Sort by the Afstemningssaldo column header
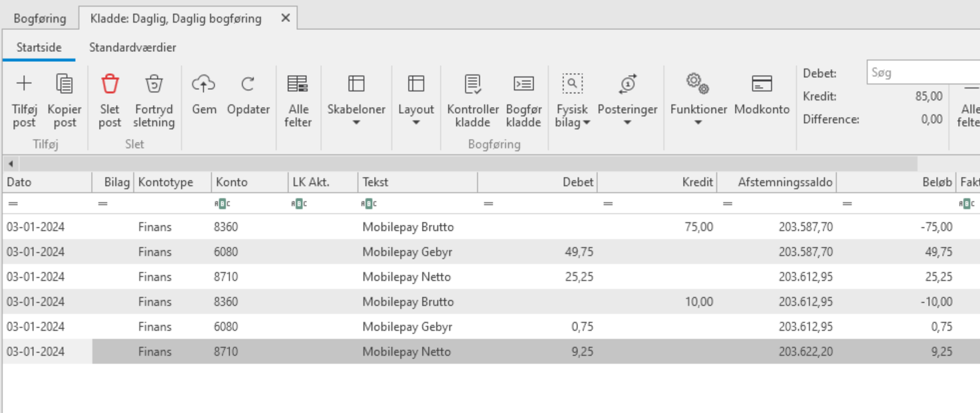 click(776, 182)
